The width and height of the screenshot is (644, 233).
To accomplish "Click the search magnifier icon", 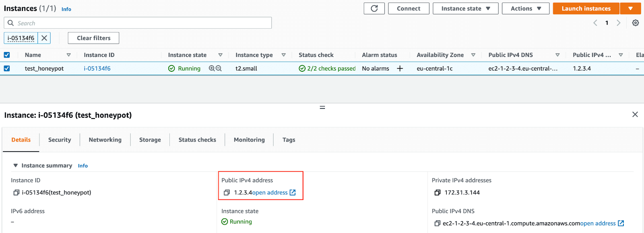I will coord(11,23).
